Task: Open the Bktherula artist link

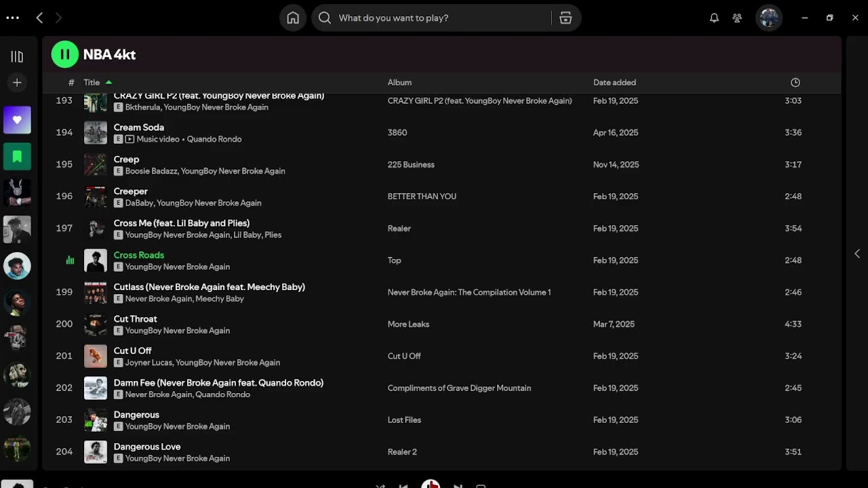Action: click(142, 107)
